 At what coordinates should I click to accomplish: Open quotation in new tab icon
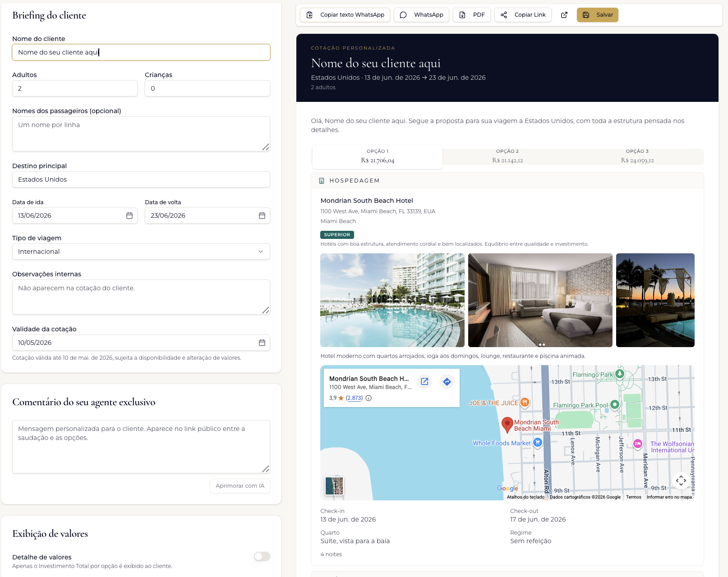tap(564, 15)
